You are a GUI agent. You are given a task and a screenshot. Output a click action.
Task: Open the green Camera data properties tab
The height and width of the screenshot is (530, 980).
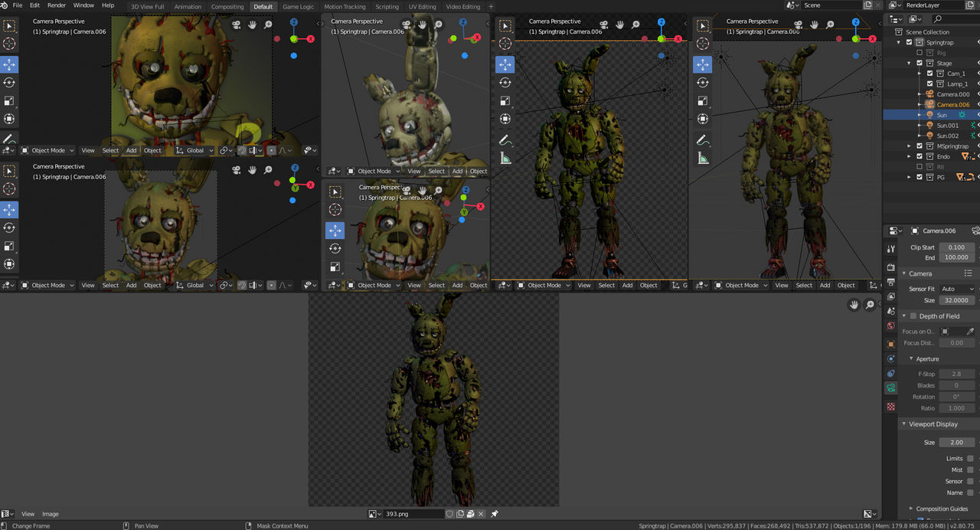(x=890, y=388)
